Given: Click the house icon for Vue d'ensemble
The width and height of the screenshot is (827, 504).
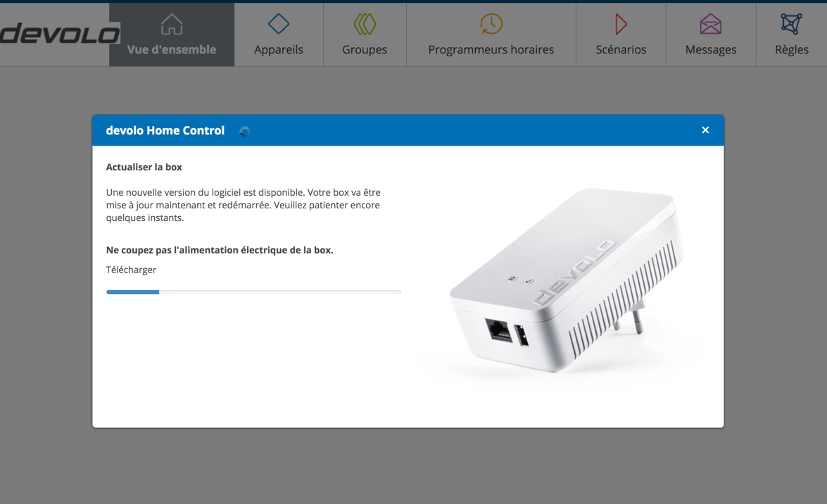Looking at the screenshot, I should (x=172, y=24).
